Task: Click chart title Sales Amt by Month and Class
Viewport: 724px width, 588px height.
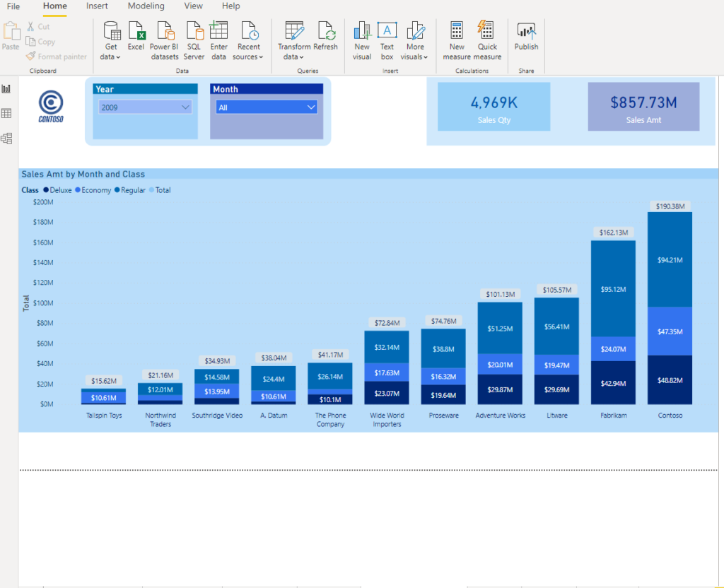Action: coord(83,174)
